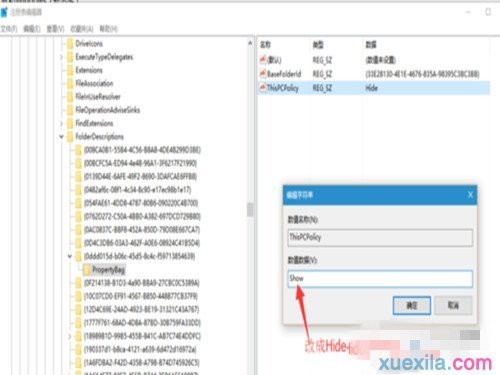Click the FolderDescriptions folder icon
This screenshot has height=375, width=500.
click(x=70, y=136)
